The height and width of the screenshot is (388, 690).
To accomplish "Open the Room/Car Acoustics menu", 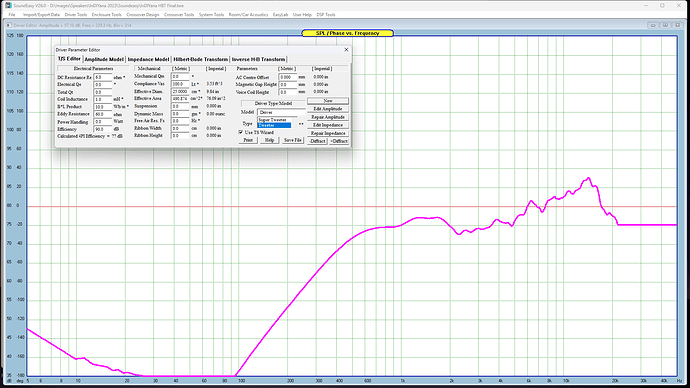I will pos(248,15).
